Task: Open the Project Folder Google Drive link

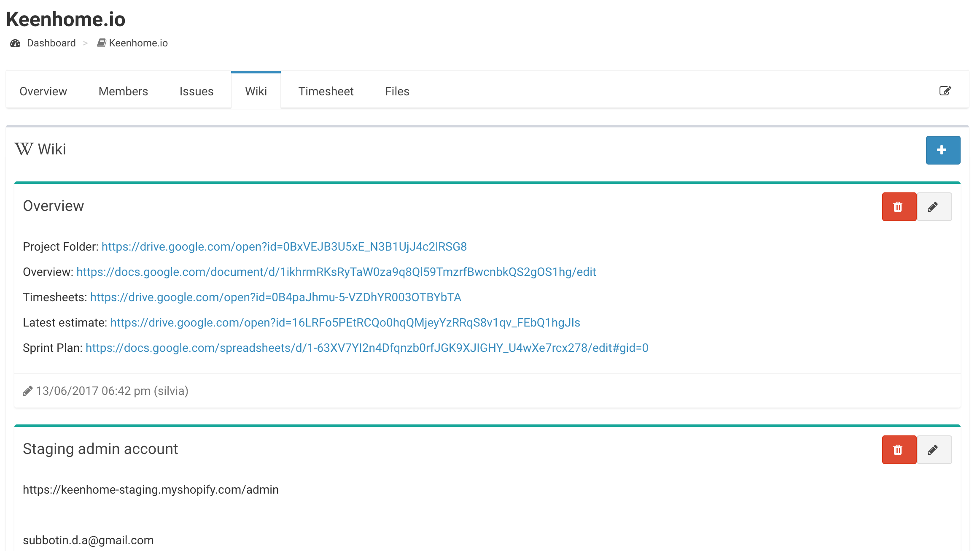Action: point(284,246)
